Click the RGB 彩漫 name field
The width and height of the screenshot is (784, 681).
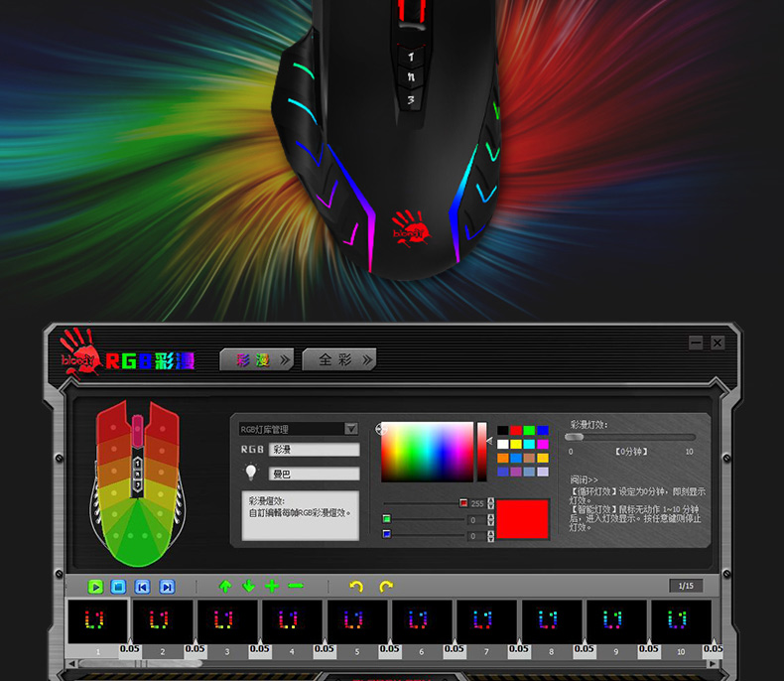[314, 450]
